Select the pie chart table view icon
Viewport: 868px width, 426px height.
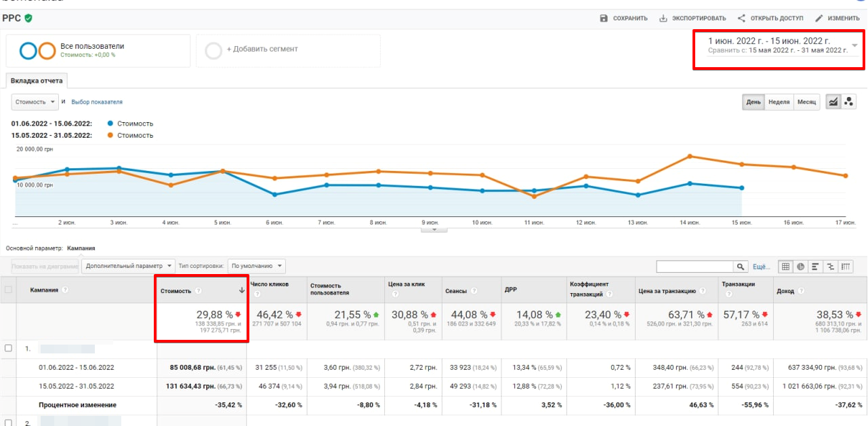point(800,267)
